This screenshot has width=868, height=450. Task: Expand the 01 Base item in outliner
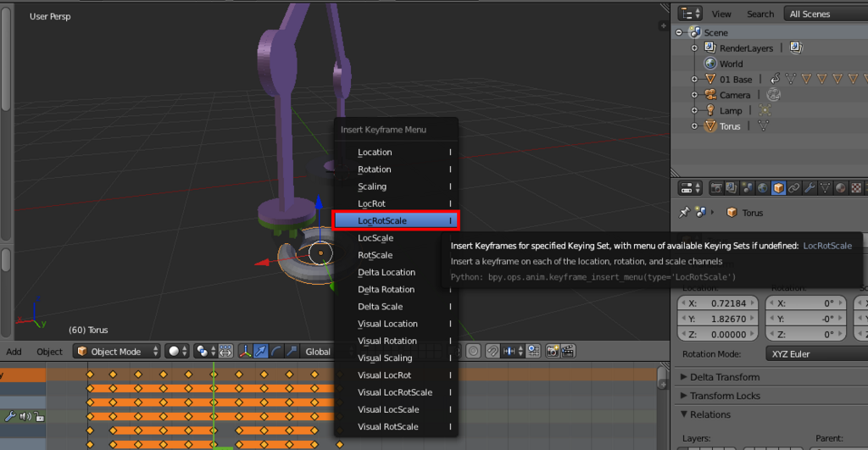[694, 79]
